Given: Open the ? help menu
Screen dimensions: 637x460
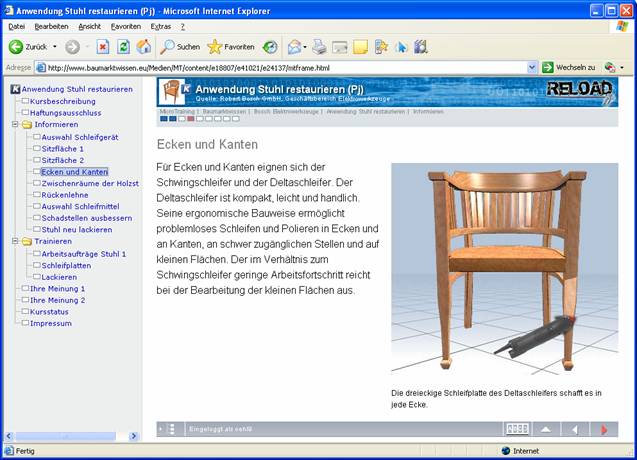Looking at the screenshot, I should click(183, 26).
